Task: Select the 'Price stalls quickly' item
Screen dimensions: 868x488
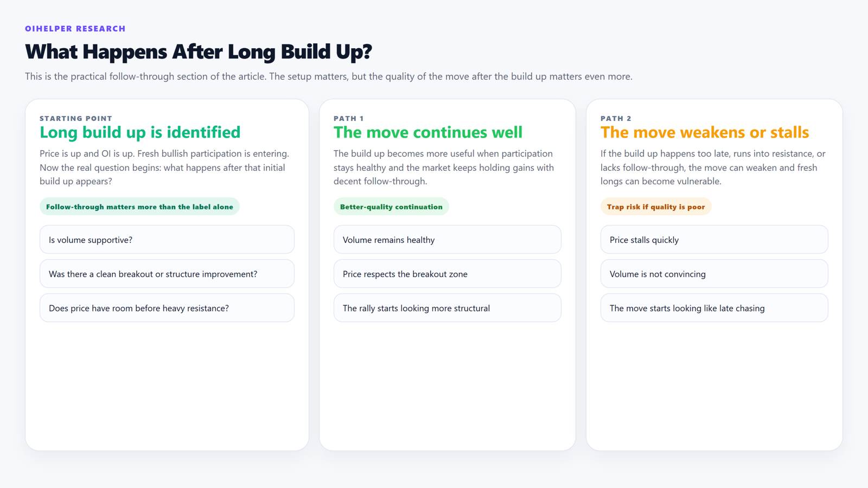Action: (714, 240)
